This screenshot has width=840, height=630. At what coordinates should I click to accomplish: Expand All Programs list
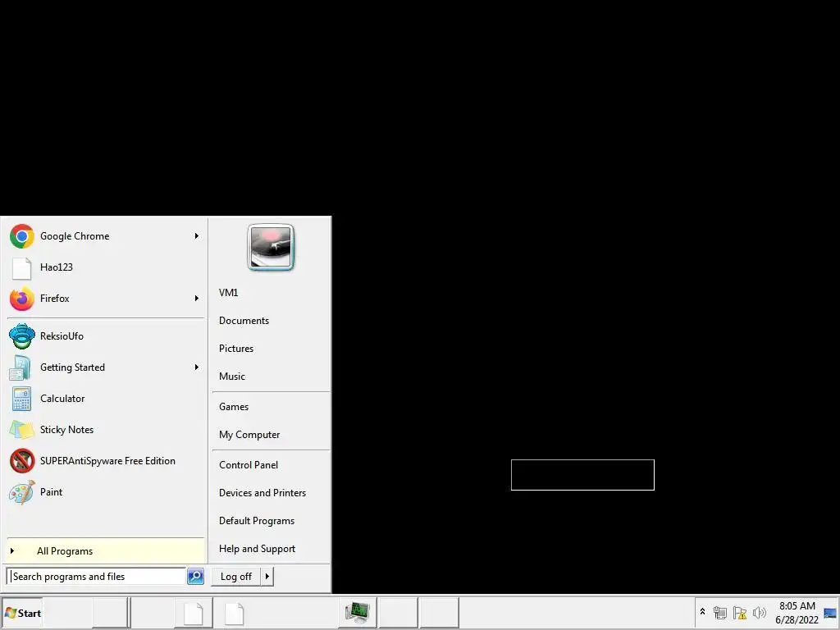(106, 551)
